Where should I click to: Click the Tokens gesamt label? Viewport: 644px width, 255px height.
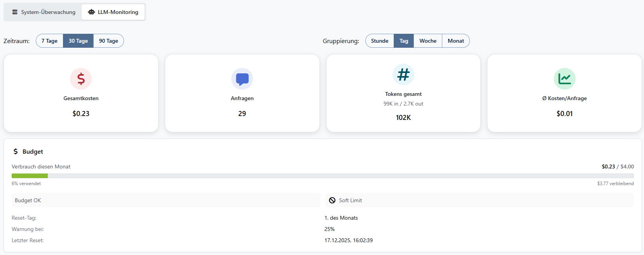[x=403, y=94]
